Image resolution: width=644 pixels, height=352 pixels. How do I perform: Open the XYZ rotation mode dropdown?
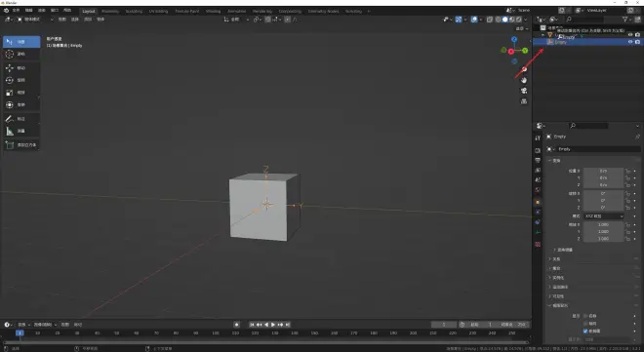point(603,216)
